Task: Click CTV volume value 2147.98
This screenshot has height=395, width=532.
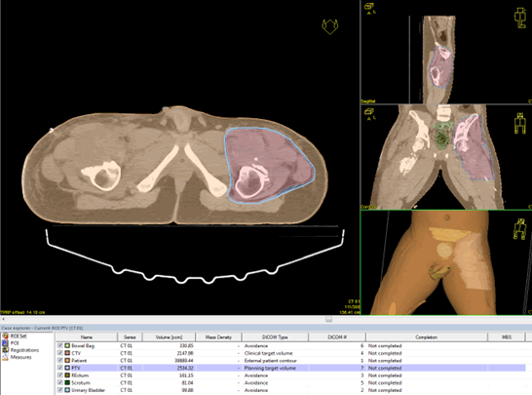Action: [185, 353]
